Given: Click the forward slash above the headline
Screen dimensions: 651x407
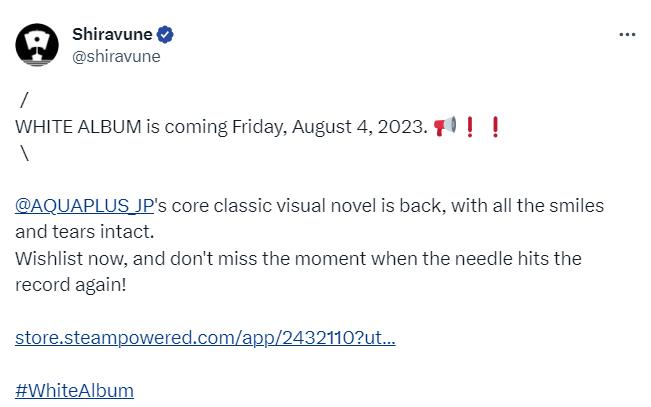Looking at the screenshot, I should click(x=23, y=101).
